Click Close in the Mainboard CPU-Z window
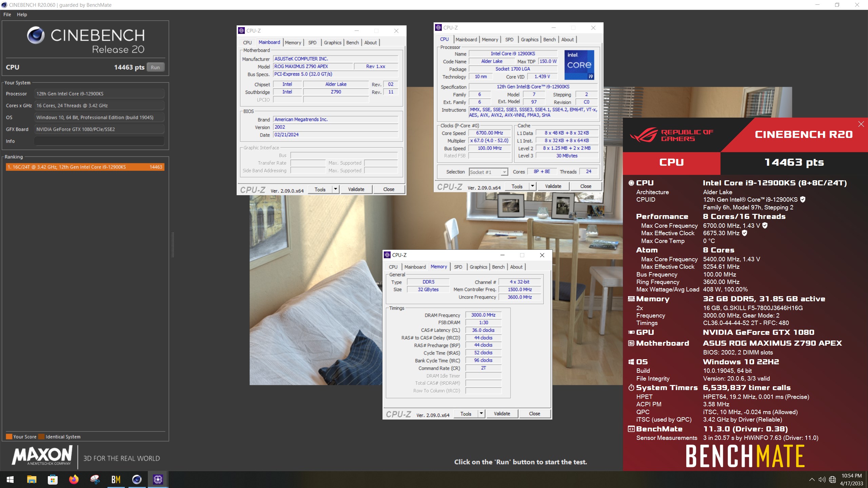This screenshot has width=868, height=488. pos(389,189)
